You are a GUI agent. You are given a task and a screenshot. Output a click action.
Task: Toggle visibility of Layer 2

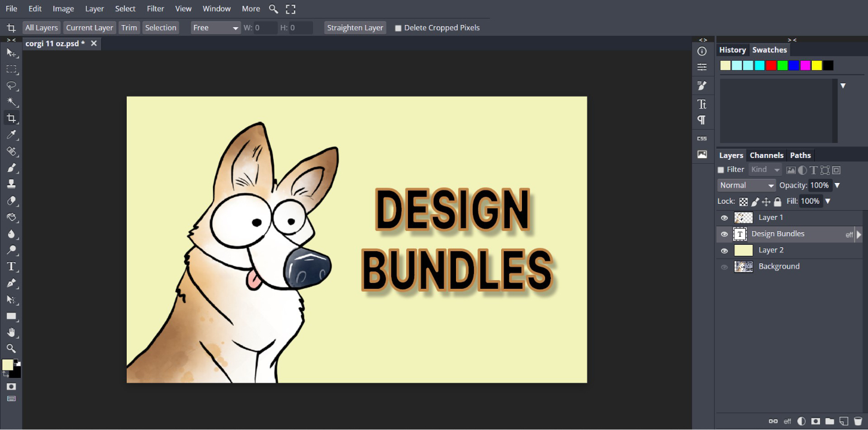click(x=724, y=251)
